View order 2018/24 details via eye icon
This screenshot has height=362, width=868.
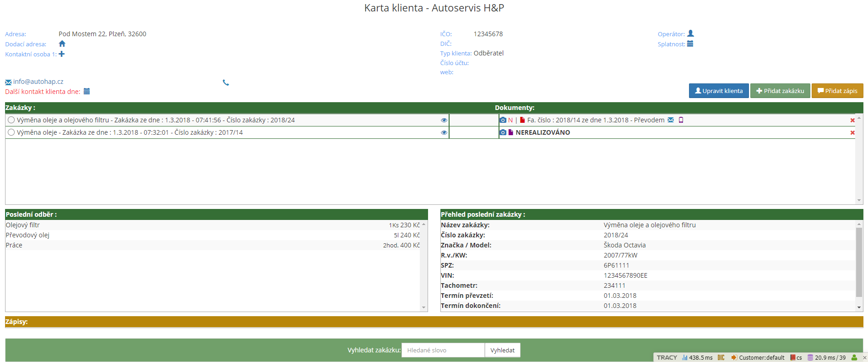[444, 120]
